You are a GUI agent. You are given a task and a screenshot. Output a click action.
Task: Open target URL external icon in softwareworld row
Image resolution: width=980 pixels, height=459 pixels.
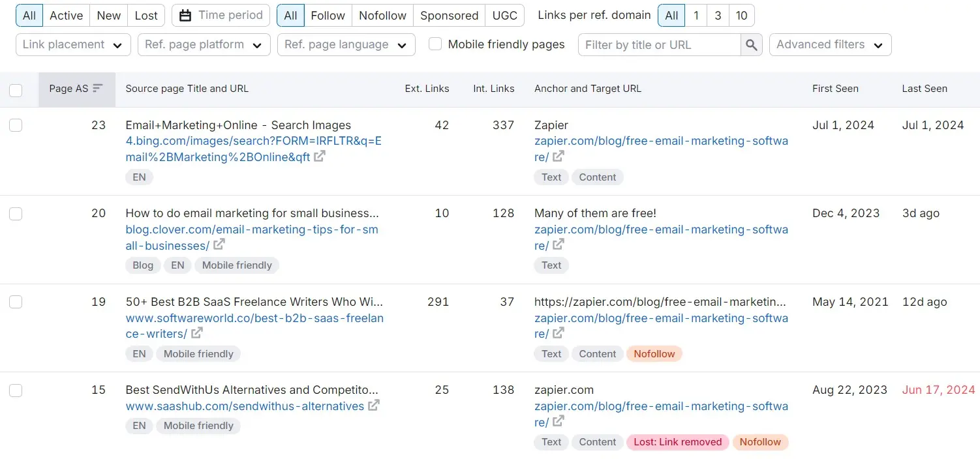pos(559,333)
